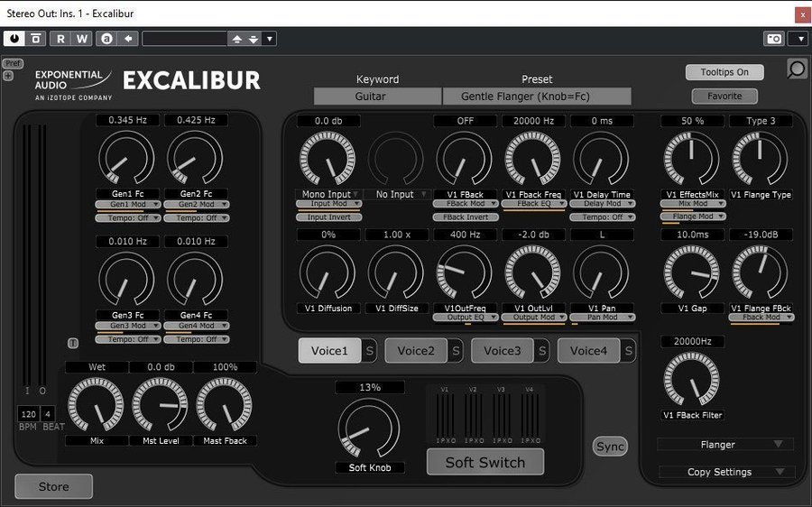Click the plugin power activate icon
812x507 pixels.
(14, 39)
